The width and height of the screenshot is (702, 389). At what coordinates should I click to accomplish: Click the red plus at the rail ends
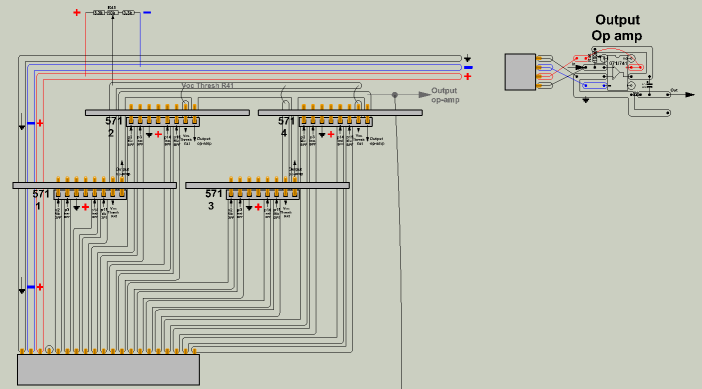(x=468, y=77)
